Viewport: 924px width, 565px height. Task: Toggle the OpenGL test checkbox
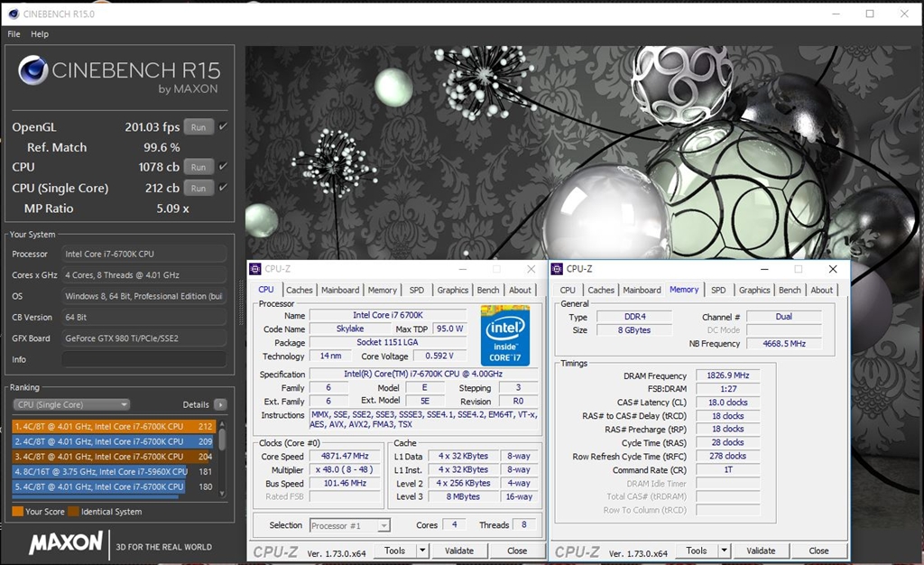tap(223, 126)
